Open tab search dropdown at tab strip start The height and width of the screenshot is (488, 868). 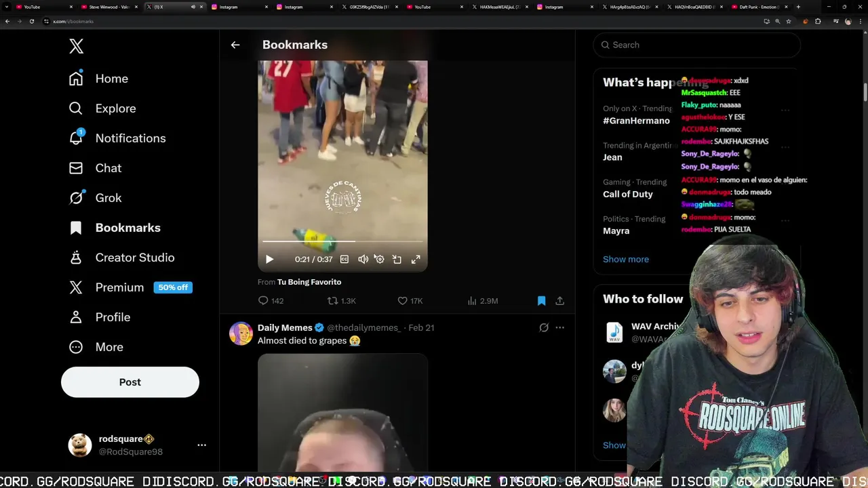click(6, 7)
